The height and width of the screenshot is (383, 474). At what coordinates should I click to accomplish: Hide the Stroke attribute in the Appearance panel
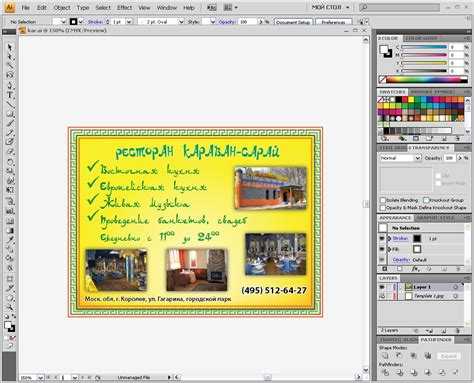tap(382, 238)
